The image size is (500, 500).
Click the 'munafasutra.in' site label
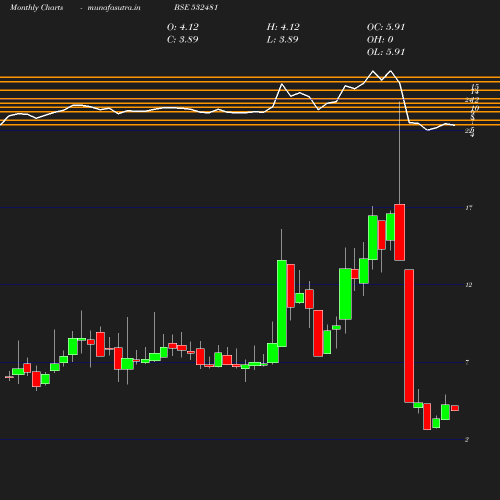coord(114,8)
